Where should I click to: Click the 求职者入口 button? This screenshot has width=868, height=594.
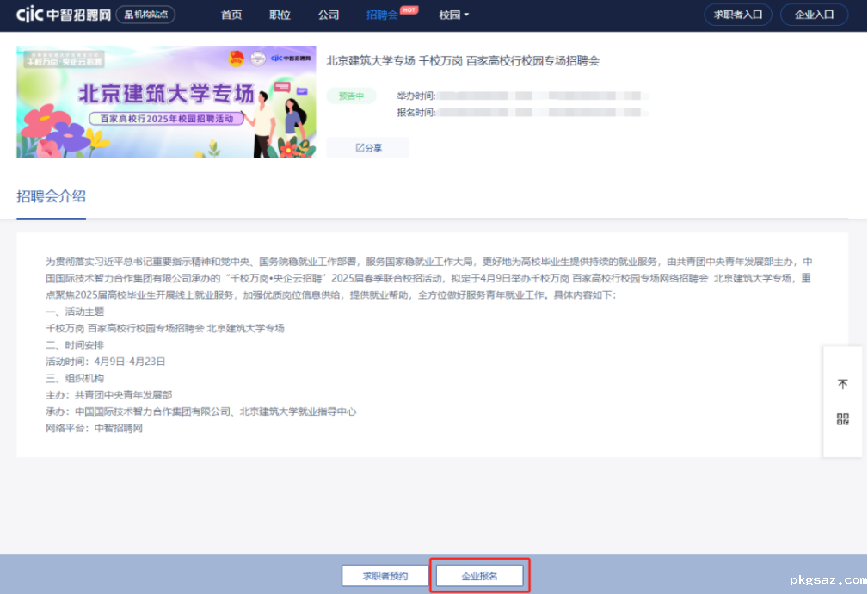737,15
